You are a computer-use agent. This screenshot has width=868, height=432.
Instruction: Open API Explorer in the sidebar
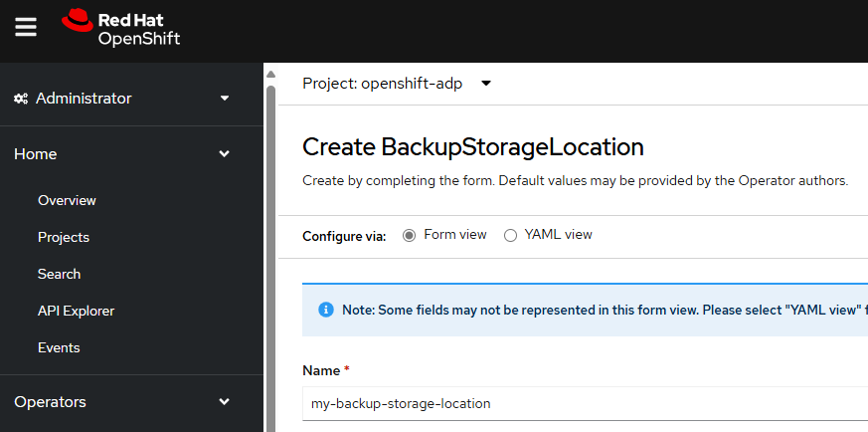77,312
